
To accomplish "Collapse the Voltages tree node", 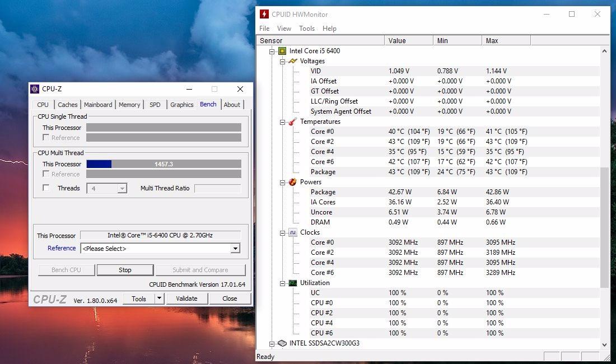I will point(282,62).
